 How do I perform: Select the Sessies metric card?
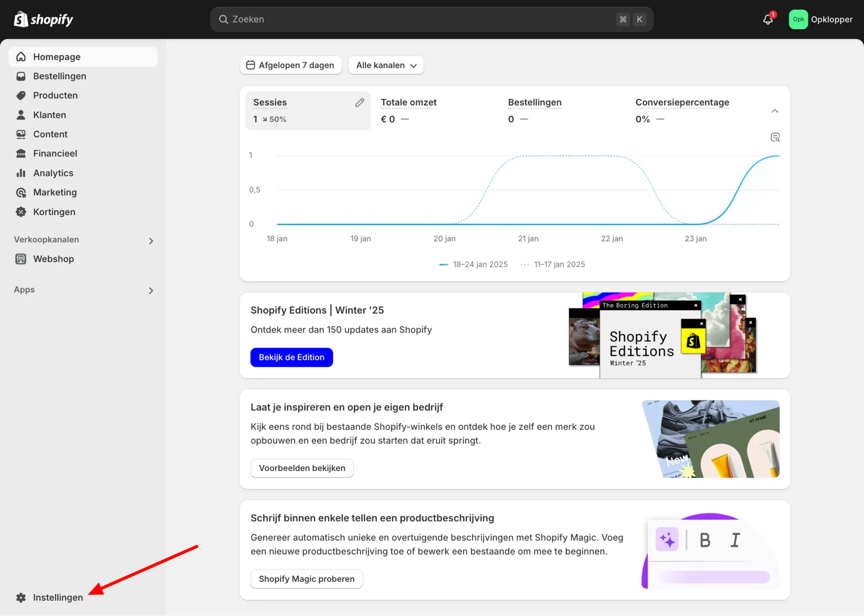[308, 110]
